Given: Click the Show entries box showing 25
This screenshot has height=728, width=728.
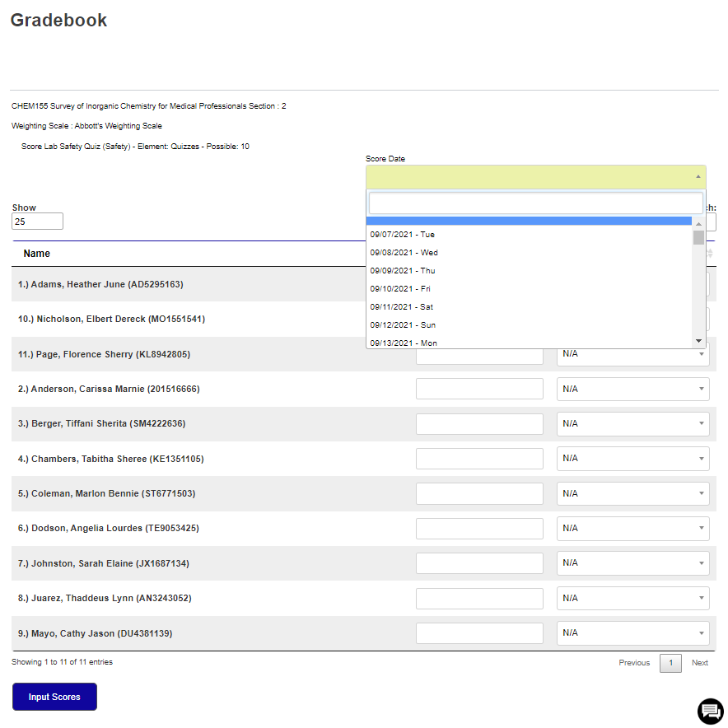Looking at the screenshot, I should [x=36, y=221].
